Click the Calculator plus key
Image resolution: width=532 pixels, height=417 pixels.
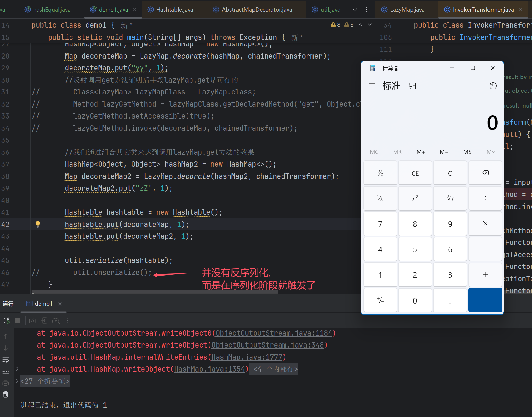[485, 275]
